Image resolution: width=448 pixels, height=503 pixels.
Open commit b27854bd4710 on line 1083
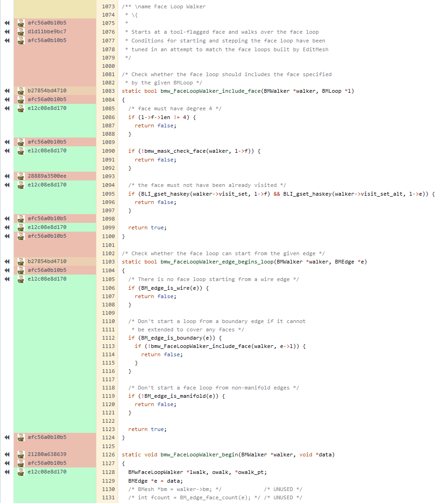tap(47, 90)
